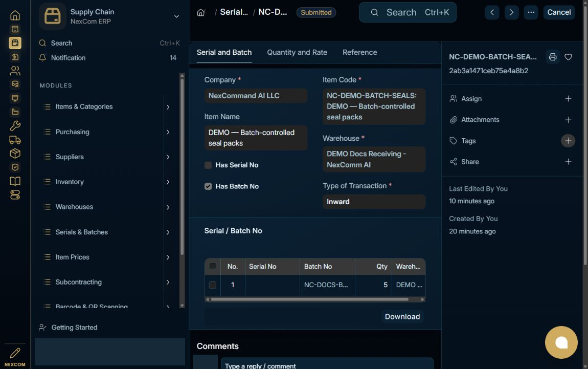The height and width of the screenshot is (369, 588).
Task: Add an assignment with Assign plus
Action: point(568,99)
